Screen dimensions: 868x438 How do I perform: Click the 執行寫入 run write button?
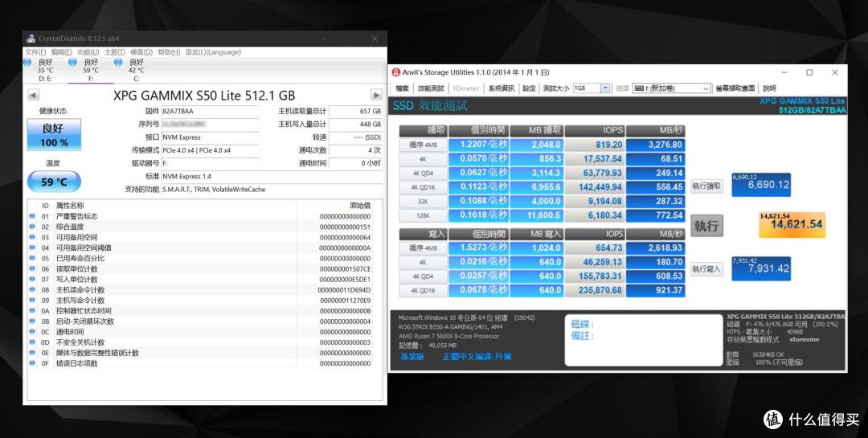[707, 269]
